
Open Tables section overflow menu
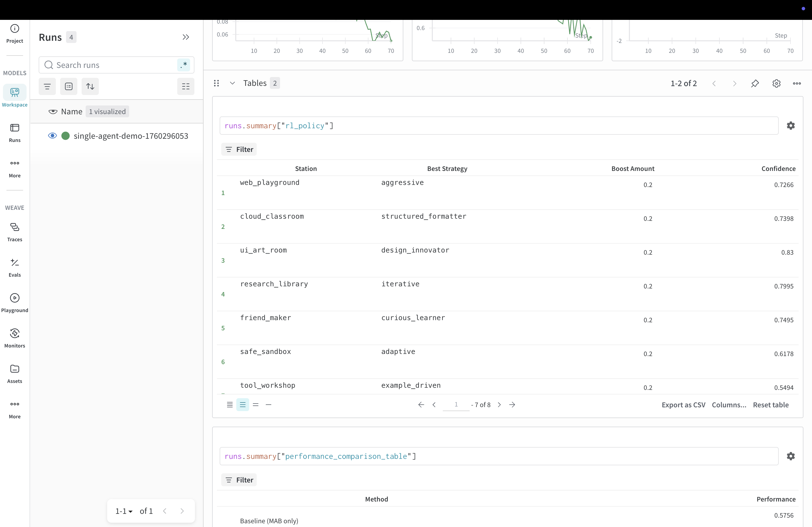[x=797, y=83]
